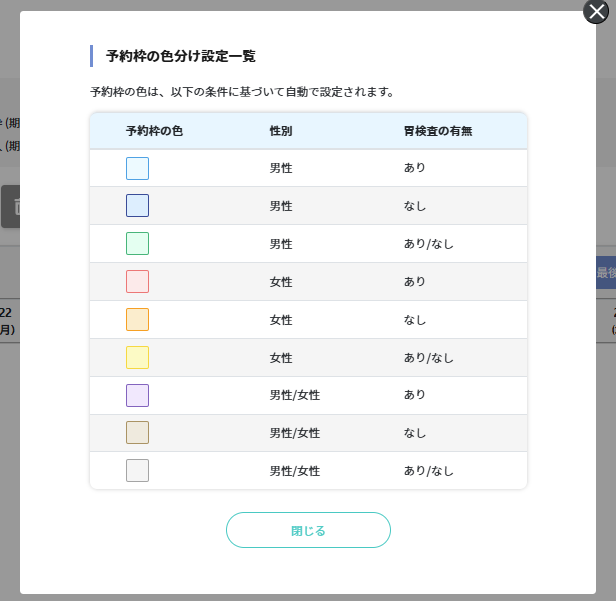Select the purple swatch for 男性/女性 あり

click(x=137, y=396)
